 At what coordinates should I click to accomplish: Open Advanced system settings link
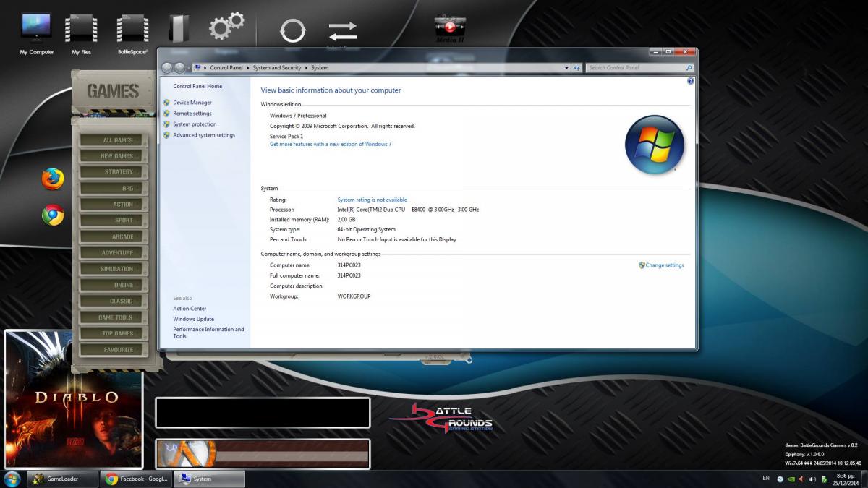[x=204, y=135]
